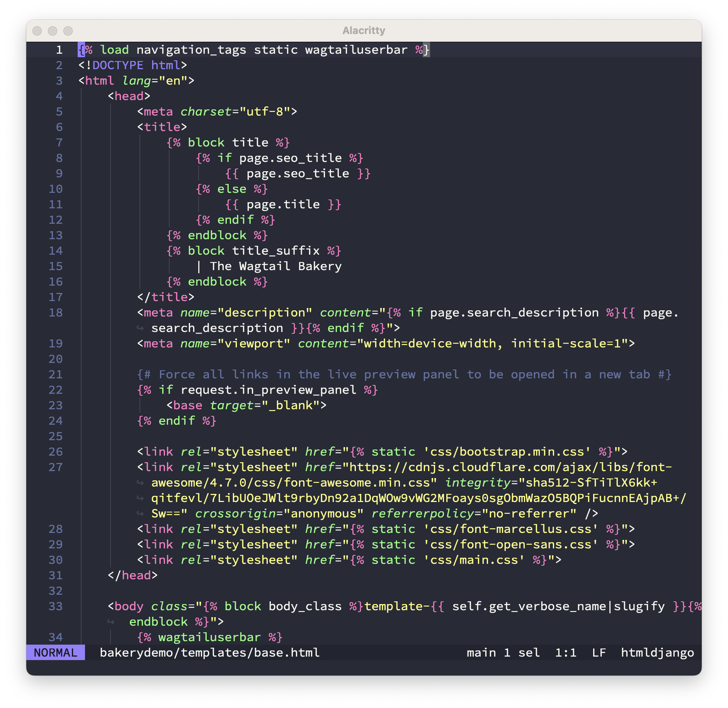Click 'search_description' on wrapped line 18 continuation

click(x=217, y=328)
